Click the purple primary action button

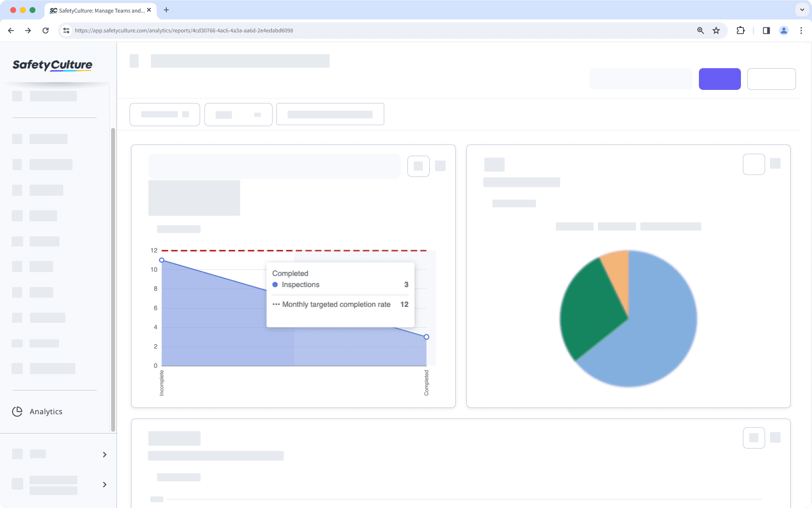[719, 79]
